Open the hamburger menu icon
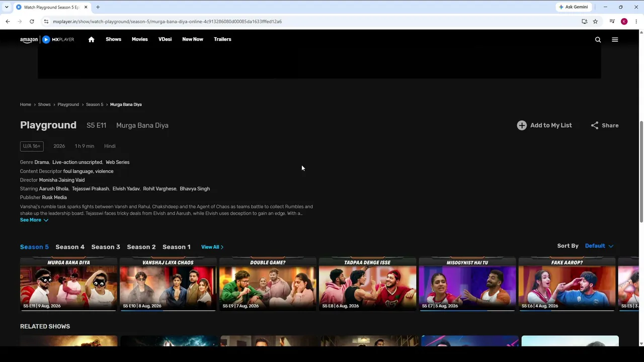This screenshot has width=644, height=362. tap(615, 39)
